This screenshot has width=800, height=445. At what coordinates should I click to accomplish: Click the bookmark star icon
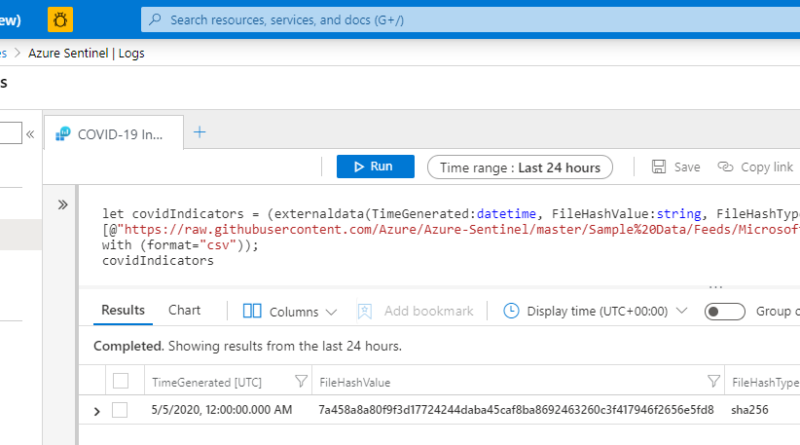pyautogui.click(x=365, y=311)
